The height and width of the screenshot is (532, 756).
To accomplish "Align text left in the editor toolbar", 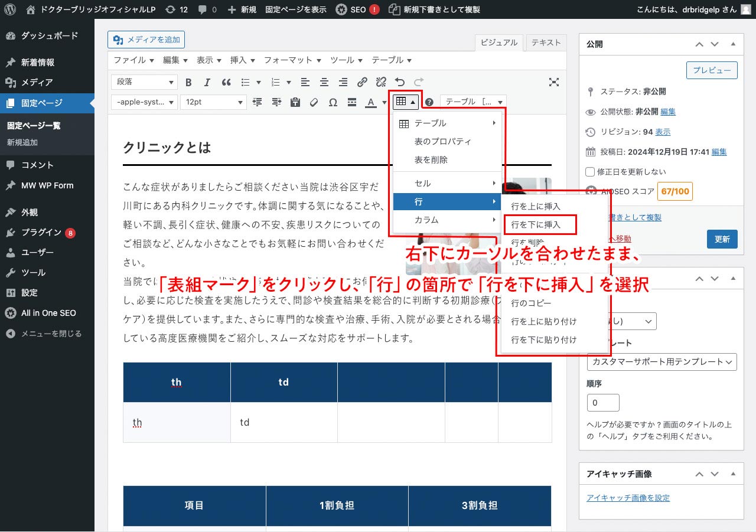I will pos(305,83).
